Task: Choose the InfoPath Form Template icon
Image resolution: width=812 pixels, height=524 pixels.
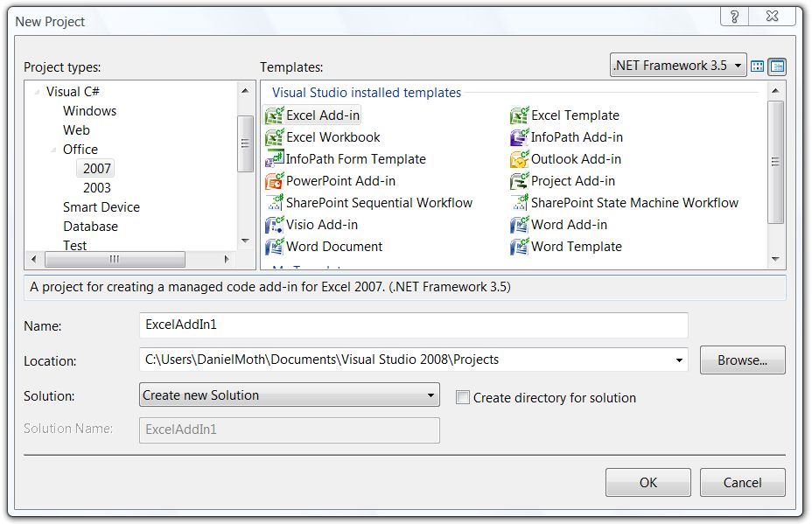Action: pos(274,159)
